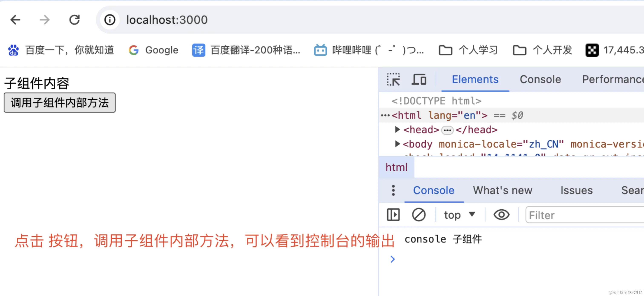Viewport: 644px width, 296px height.
Task: Open the site information icon
Action: [110, 20]
